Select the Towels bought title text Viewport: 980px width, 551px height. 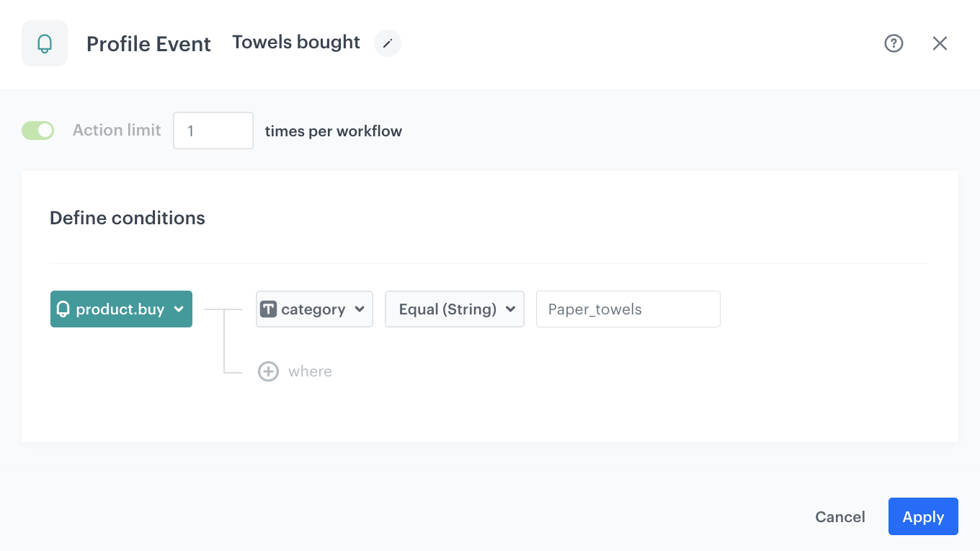295,42
